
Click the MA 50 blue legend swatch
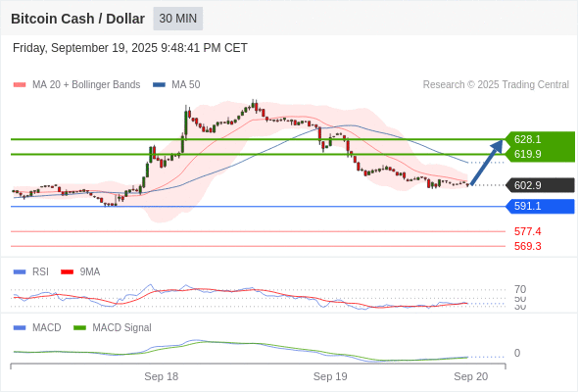point(159,85)
